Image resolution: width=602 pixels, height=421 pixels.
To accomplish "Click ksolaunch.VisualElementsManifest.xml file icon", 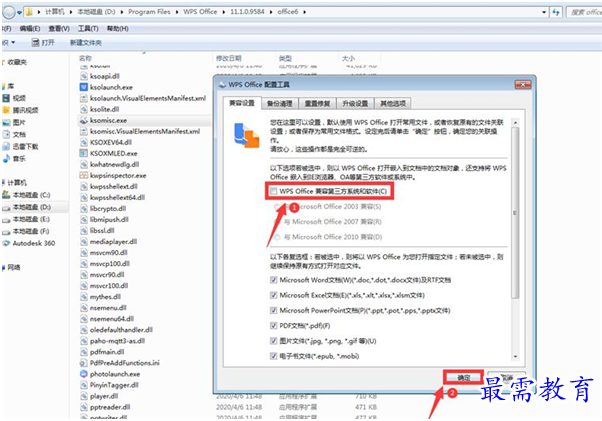I will (x=84, y=98).
